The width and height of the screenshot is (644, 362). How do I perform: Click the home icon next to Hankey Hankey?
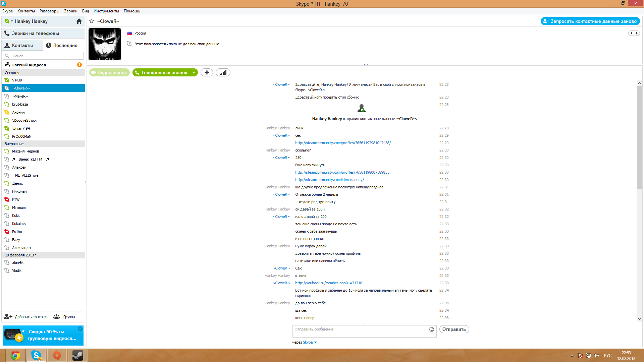(x=79, y=21)
